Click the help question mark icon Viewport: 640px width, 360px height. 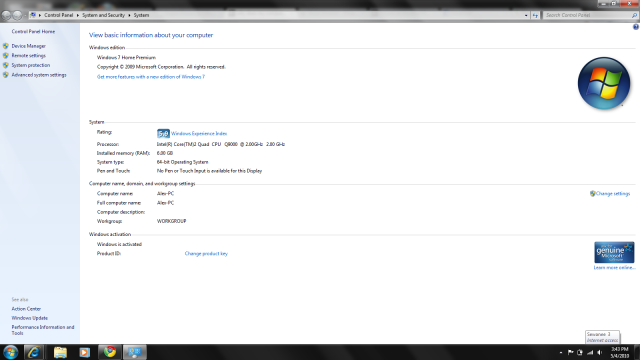coord(636,27)
